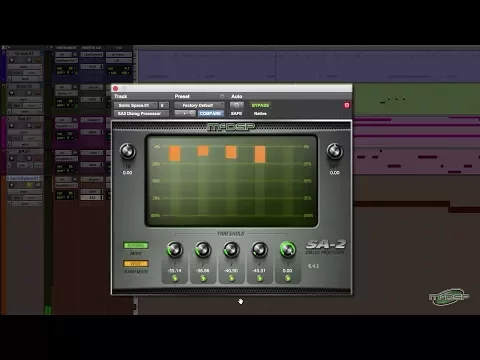Click the 6.4.1 version label

[x=313, y=266]
